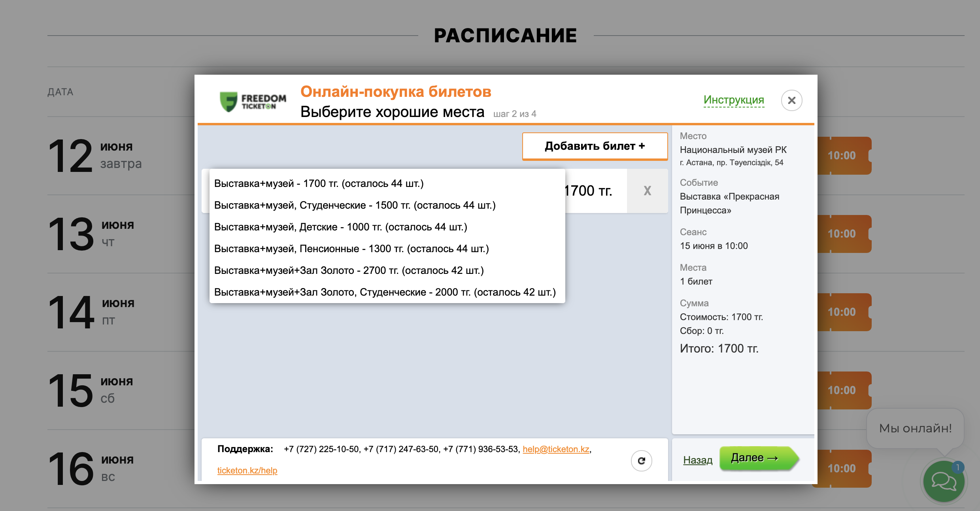Image resolution: width=980 pixels, height=511 pixels.
Task: Choose Выставка+музей, Студенческие - 1500 тг.
Action: tap(355, 206)
